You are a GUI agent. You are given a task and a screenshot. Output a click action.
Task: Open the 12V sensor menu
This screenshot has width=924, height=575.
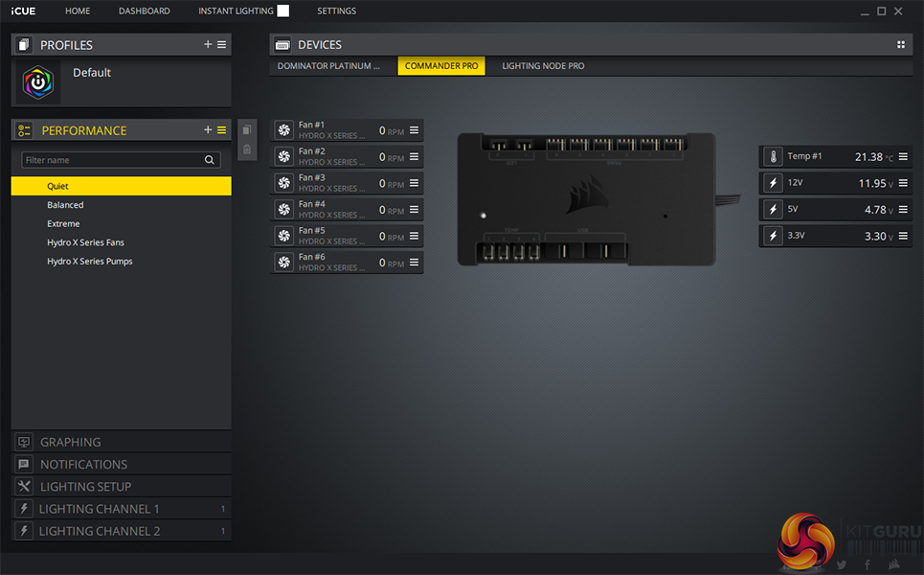point(903,183)
